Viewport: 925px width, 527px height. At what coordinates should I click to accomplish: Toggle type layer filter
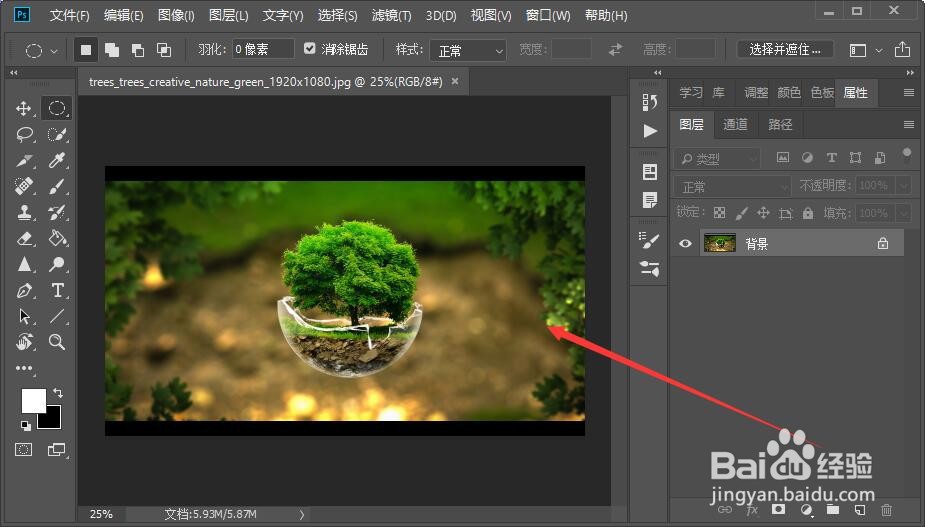(x=831, y=158)
